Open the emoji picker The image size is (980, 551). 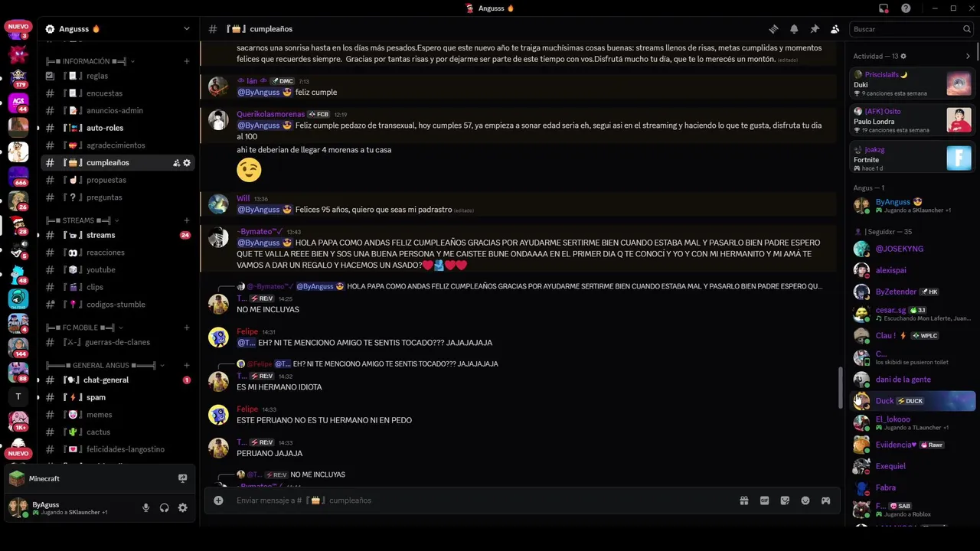tap(805, 500)
